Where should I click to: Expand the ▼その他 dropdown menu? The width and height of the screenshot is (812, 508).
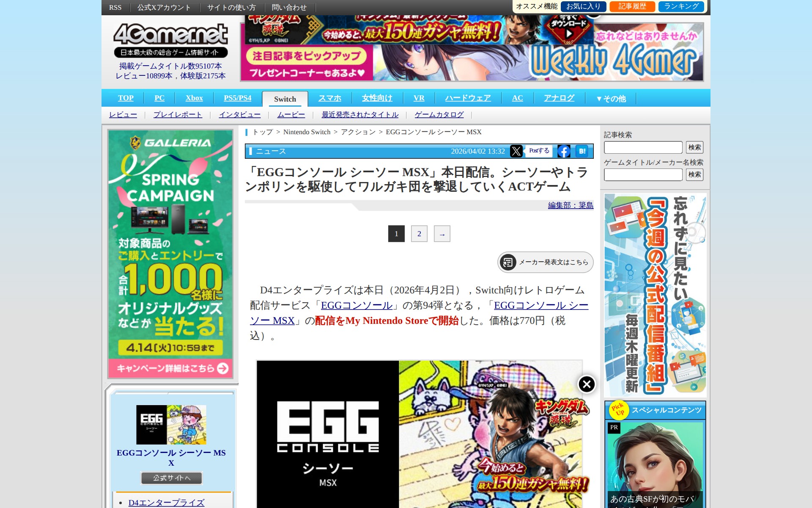[x=611, y=99]
